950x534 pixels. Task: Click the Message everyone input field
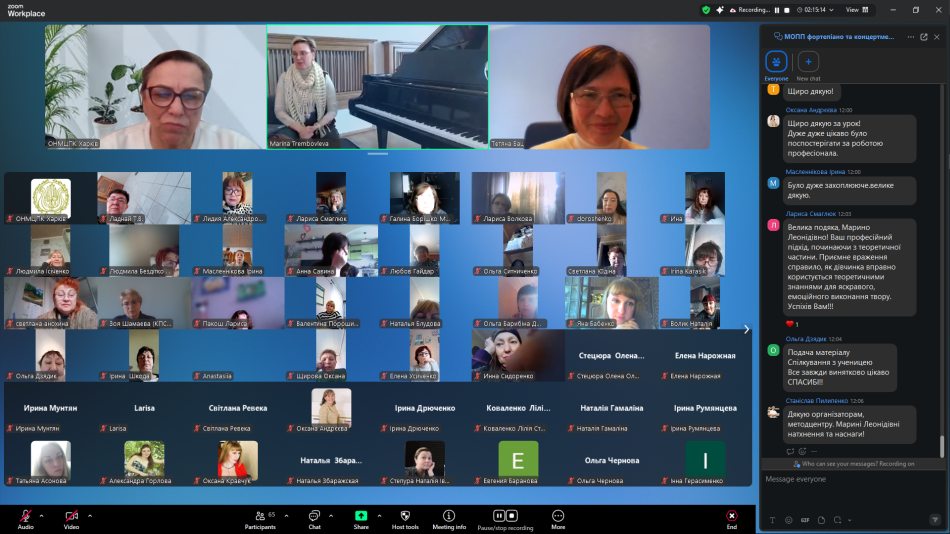tap(850, 480)
